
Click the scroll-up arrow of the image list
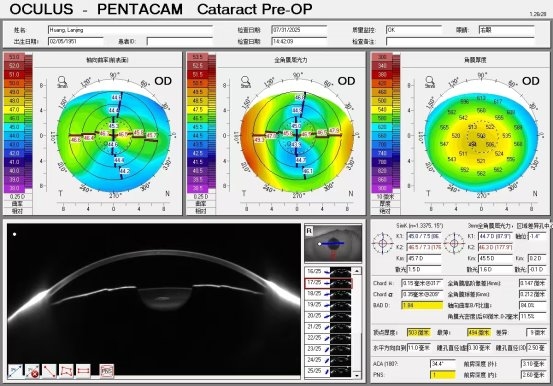[x=357, y=271]
